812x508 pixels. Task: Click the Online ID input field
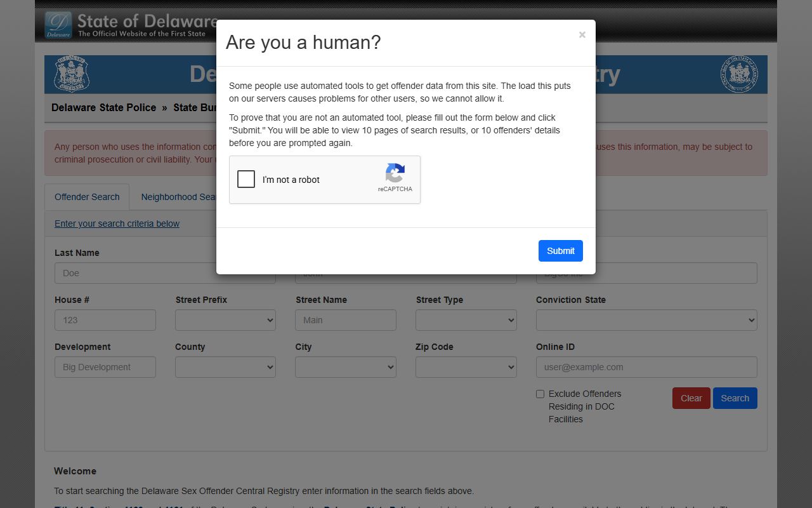point(646,367)
